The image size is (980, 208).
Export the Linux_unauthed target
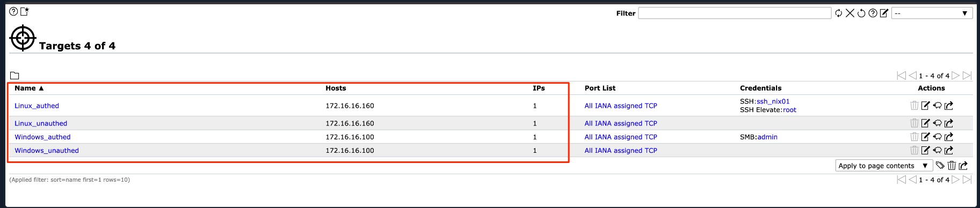click(949, 123)
